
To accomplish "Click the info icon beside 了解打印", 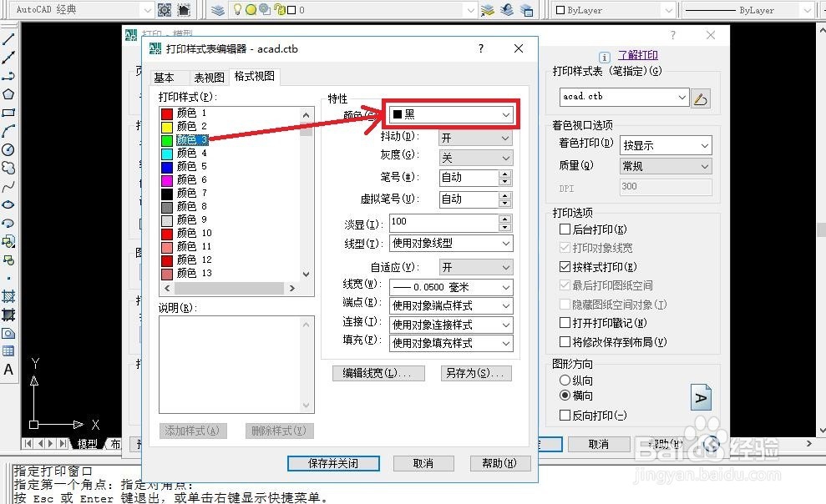I will 604,57.
